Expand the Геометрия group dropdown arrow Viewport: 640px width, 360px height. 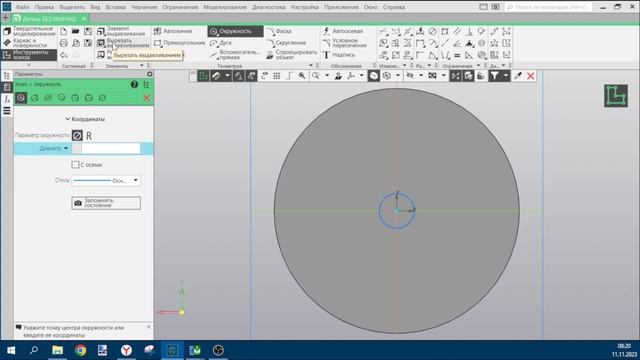(x=311, y=66)
